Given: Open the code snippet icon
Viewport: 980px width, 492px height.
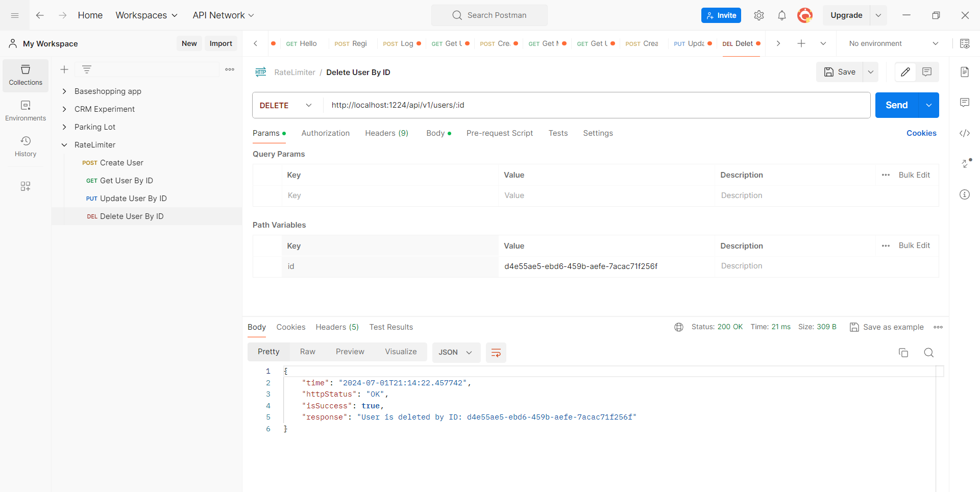Looking at the screenshot, I should coord(965,133).
